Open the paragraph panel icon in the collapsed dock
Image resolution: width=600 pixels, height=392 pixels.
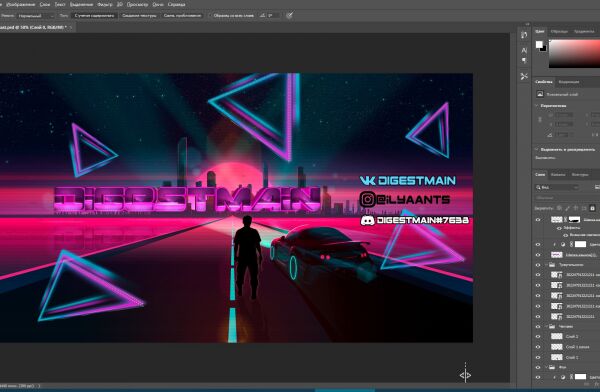tap(524, 60)
